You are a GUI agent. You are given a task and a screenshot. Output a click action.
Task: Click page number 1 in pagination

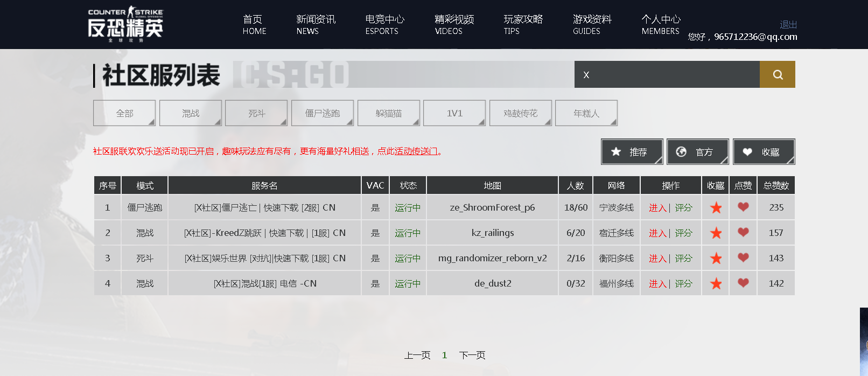click(x=444, y=356)
